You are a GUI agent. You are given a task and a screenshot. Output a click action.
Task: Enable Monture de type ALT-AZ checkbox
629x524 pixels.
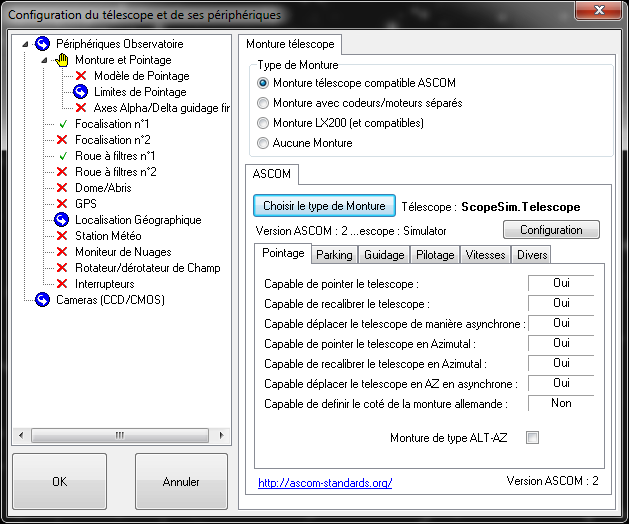click(532, 438)
